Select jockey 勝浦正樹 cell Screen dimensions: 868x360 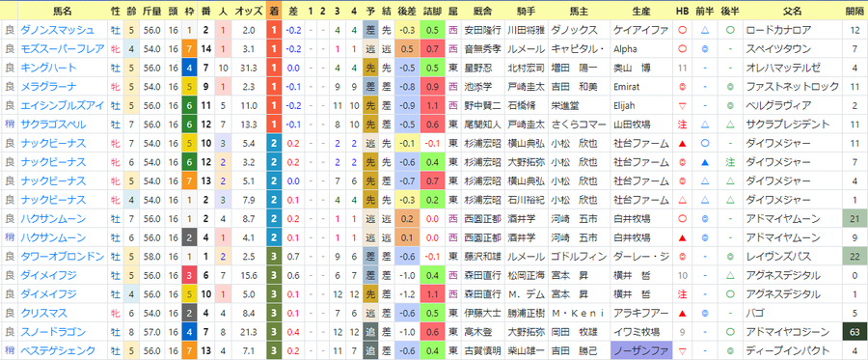point(527,313)
